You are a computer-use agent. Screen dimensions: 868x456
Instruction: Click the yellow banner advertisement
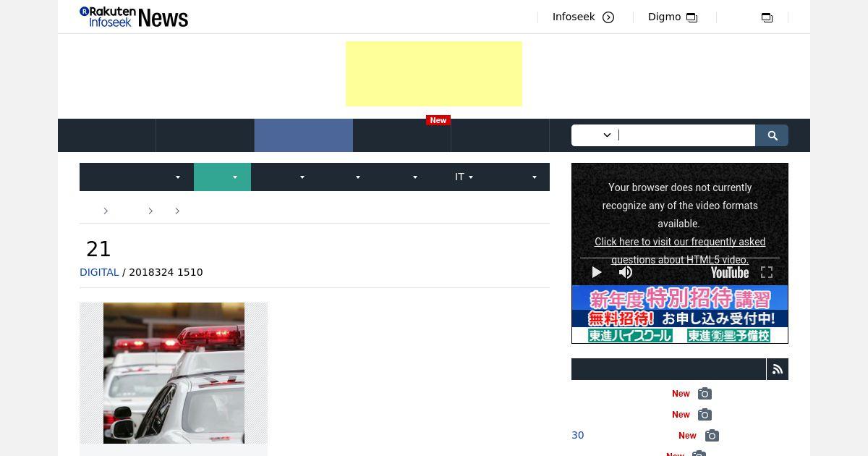point(434,74)
